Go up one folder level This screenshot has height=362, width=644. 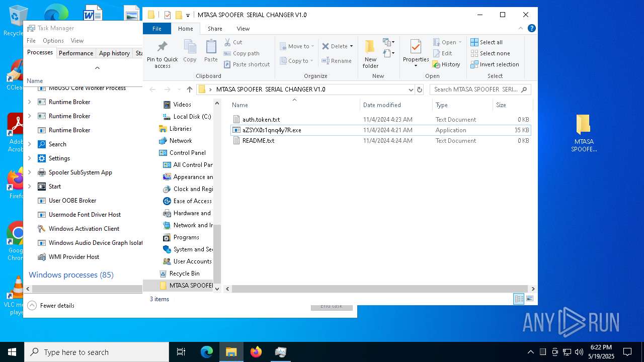[x=190, y=89]
